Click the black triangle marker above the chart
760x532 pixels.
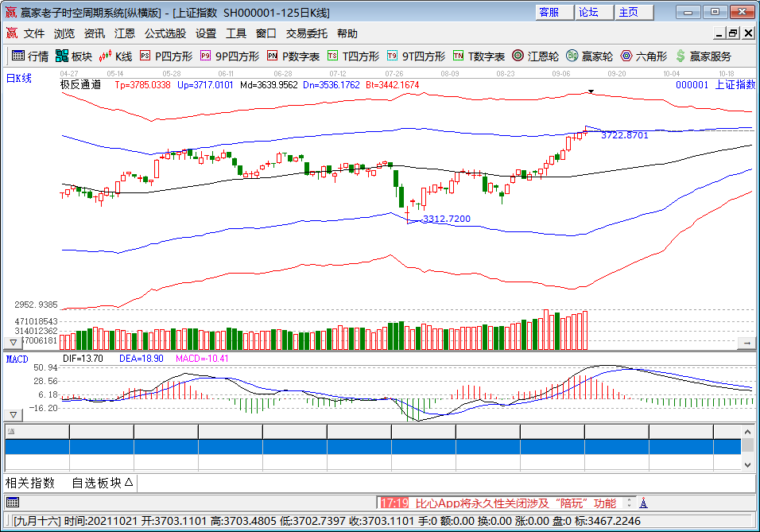[x=591, y=91]
